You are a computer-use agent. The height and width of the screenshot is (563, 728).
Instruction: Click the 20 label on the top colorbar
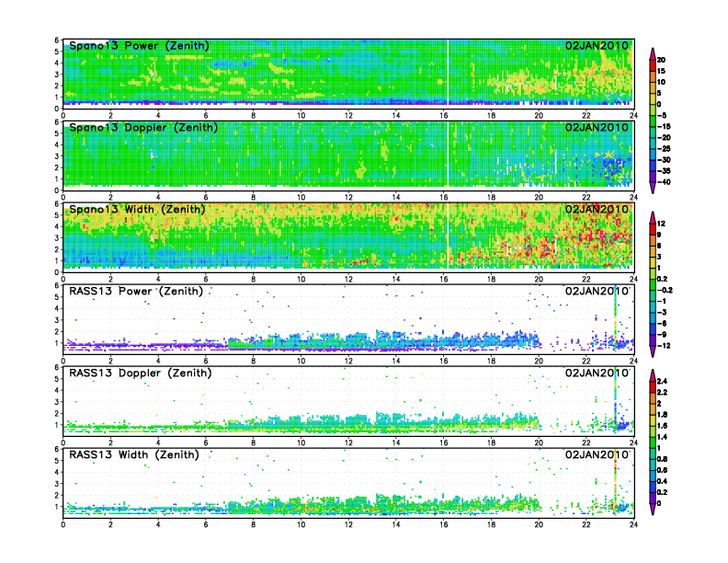coord(661,60)
